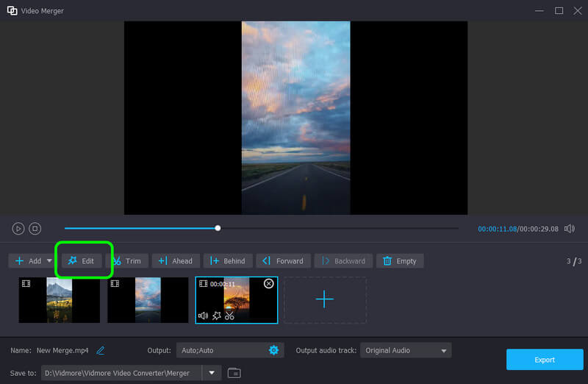Stop video playback
The width and height of the screenshot is (588, 384).
click(x=35, y=229)
